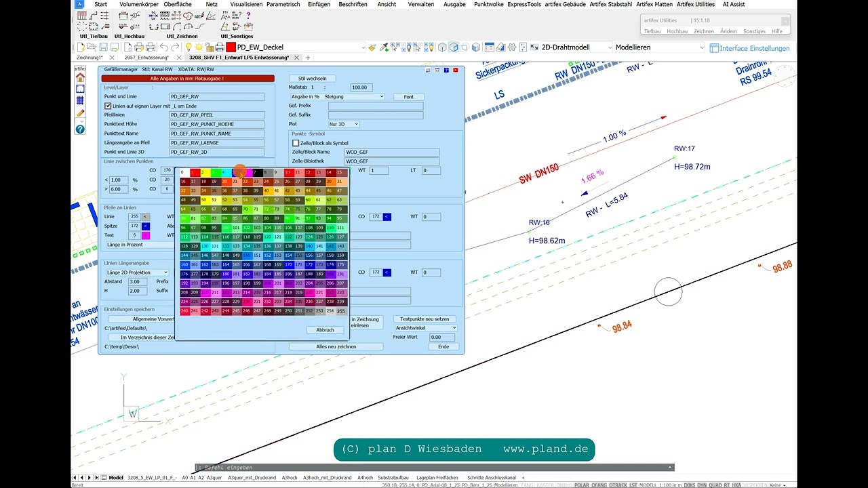Select the pencil icon in artifex sidebar
868x488 pixels.
coord(80,114)
